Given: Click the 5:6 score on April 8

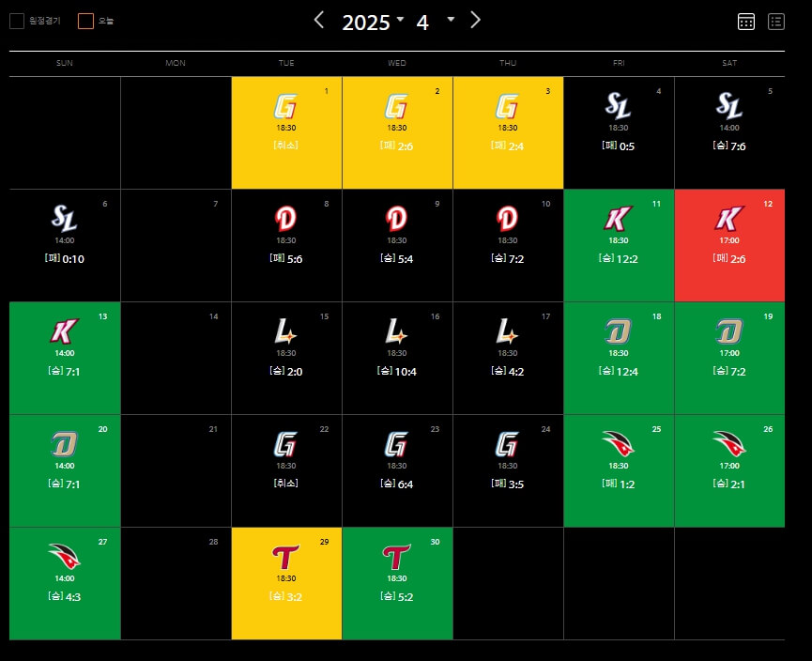Looking at the screenshot, I should [x=295, y=259].
